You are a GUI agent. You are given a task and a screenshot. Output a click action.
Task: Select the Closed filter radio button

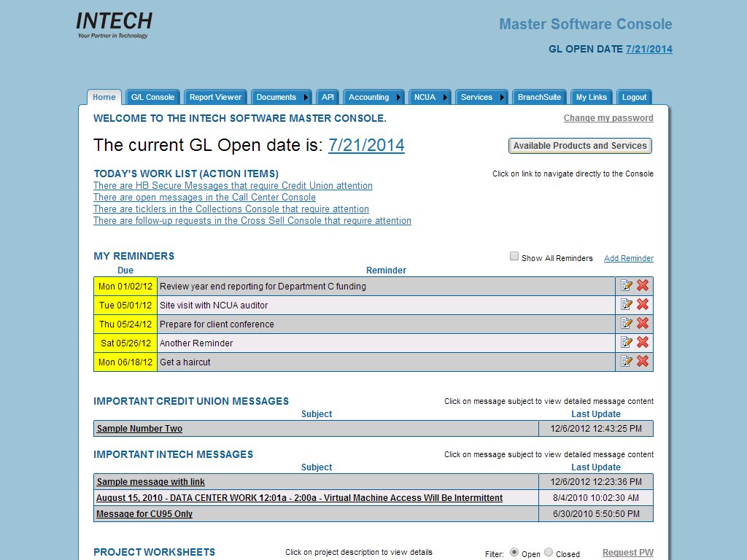pos(549,553)
